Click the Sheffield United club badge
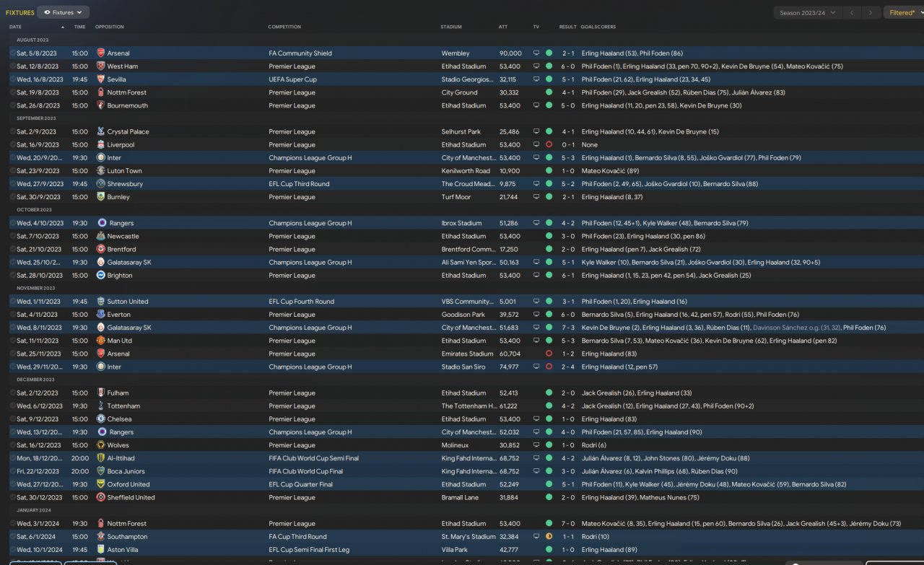Screen dimensions: 924x565 (100, 497)
